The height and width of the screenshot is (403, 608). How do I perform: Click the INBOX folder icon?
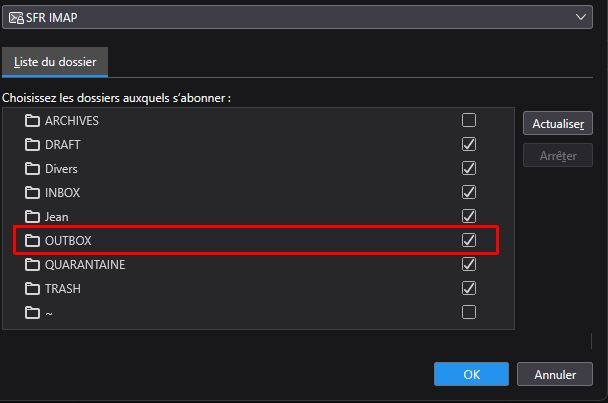[32, 193]
